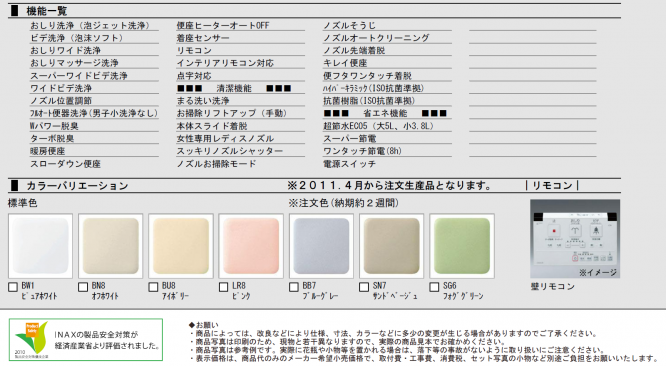
Task: Click the blue grey color swatch
Action: click(x=321, y=246)
